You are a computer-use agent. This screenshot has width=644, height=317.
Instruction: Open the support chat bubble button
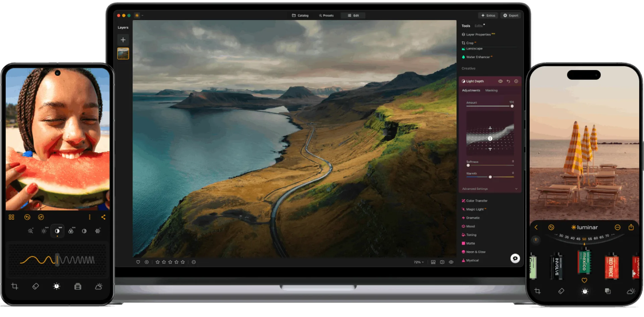[x=515, y=258]
